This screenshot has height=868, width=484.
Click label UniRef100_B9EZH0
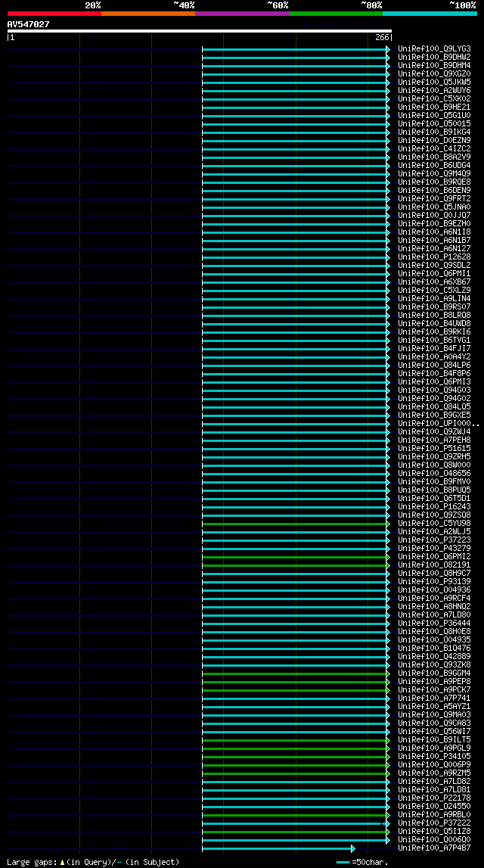coord(434,224)
